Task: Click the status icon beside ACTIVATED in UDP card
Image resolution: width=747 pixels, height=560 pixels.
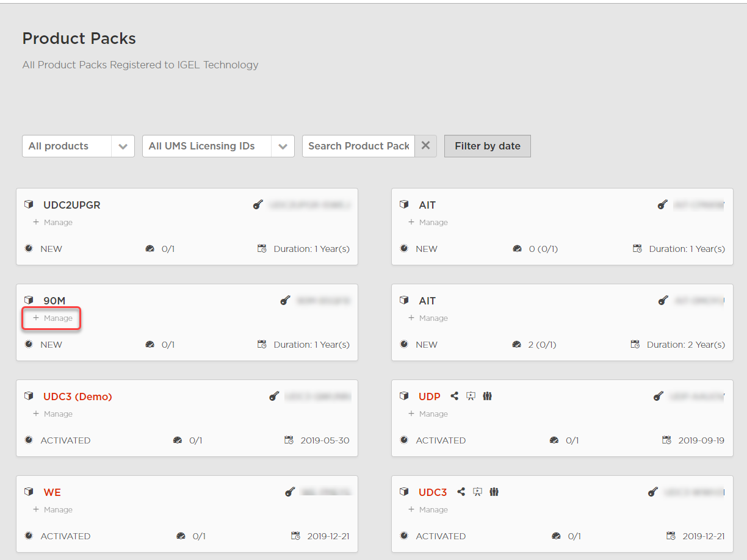Action: (404, 440)
